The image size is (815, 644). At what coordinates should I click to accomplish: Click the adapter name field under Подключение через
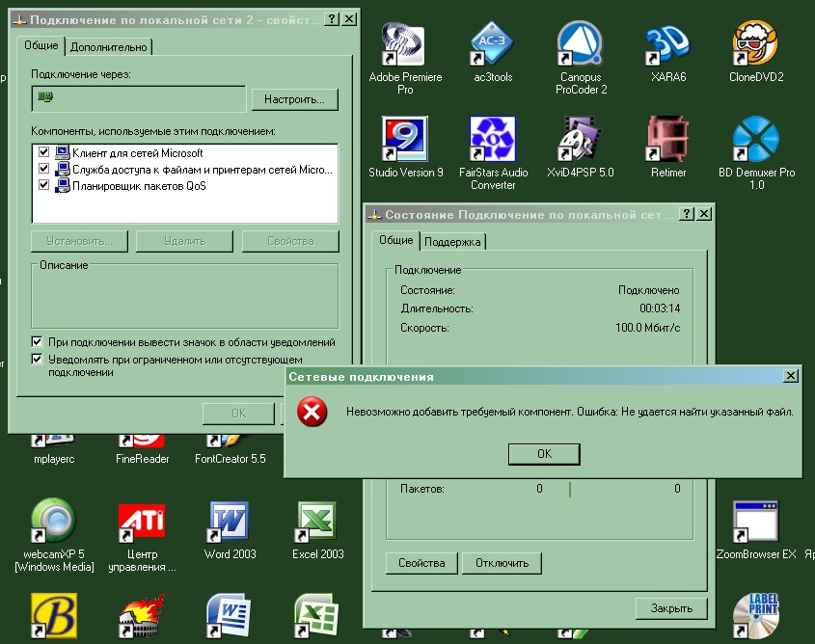pos(139,98)
